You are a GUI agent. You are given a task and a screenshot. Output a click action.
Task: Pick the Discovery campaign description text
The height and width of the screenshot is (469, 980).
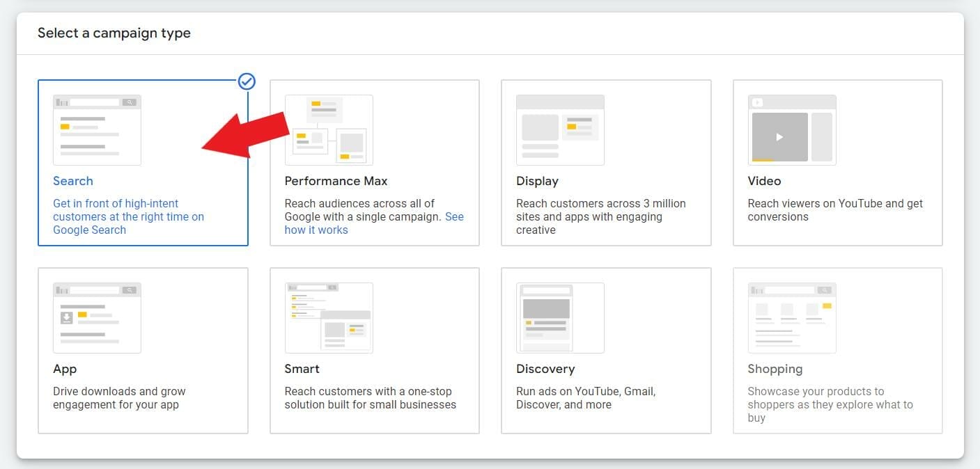(x=585, y=398)
